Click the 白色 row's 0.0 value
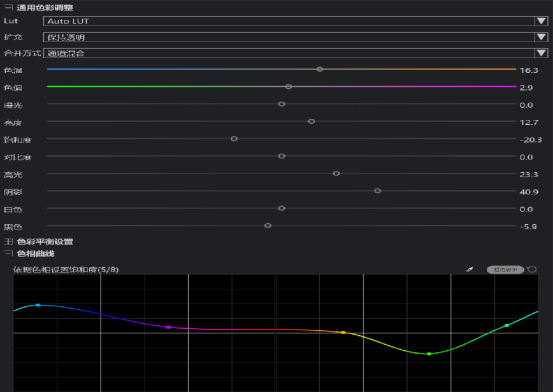The image size is (553, 392). [526, 209]
